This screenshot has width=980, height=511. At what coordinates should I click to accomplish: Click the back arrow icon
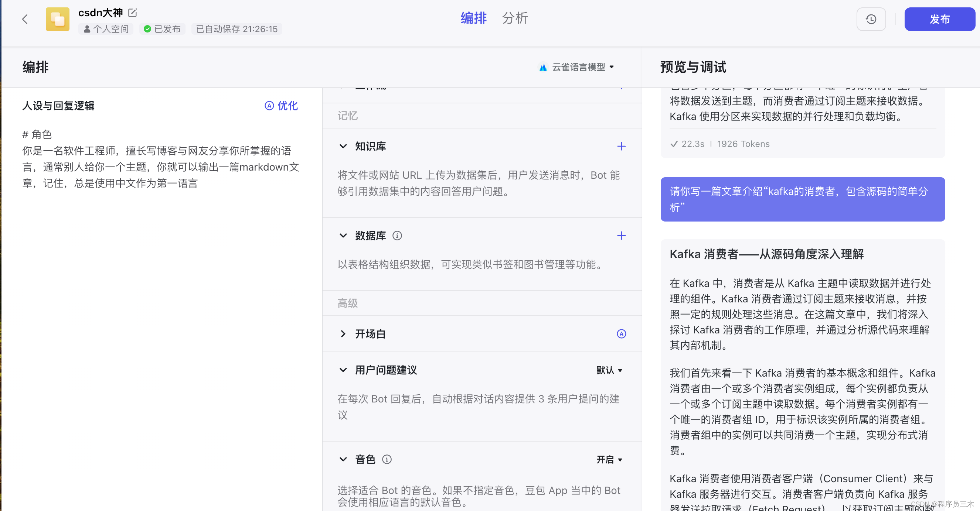click(x=25, y=19)
